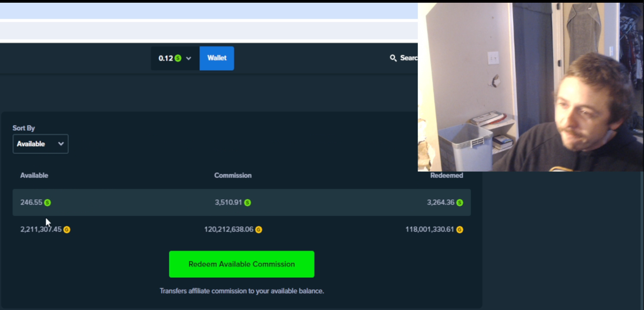The image size is (644, 310).
Task: Click Redeem Available Commission button
Action: point(242,264)
